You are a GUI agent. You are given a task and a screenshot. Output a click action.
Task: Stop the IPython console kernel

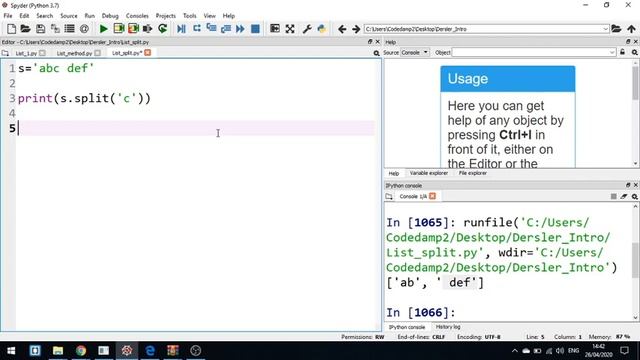pos(613,196)
